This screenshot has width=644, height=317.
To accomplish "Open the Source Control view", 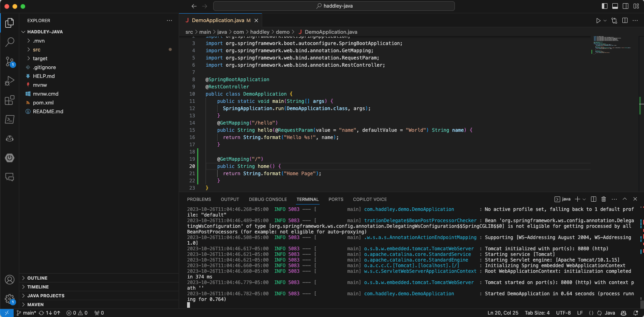I will click(x=10, y=61).
